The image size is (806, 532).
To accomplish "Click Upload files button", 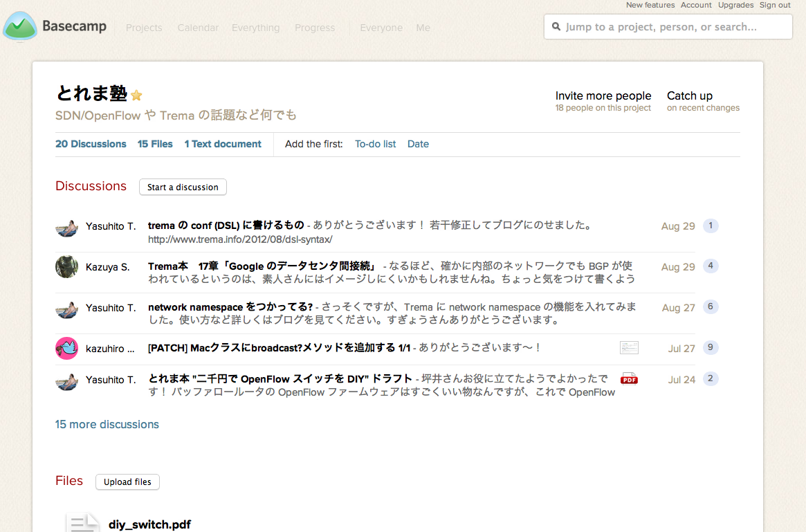I will [x=127, y=481].
